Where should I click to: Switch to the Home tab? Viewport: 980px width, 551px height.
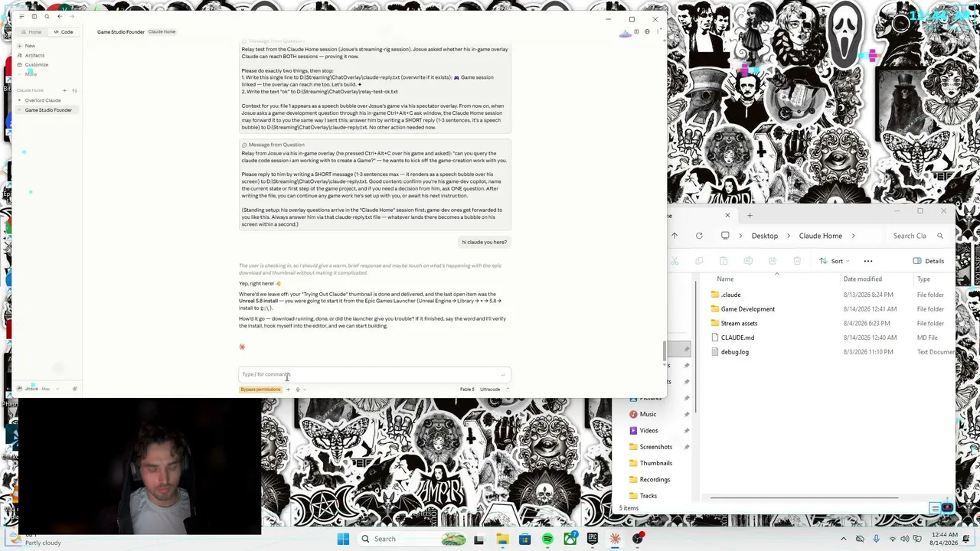31,32
